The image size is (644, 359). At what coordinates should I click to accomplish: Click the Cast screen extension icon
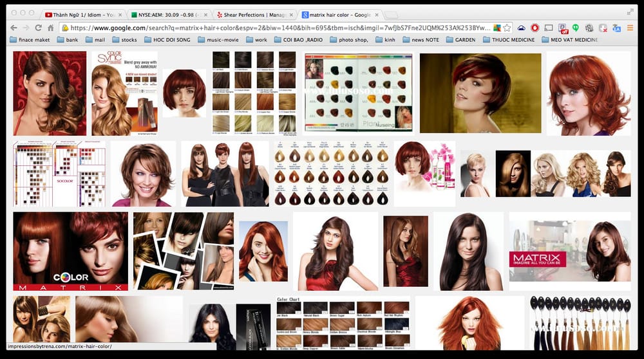pyautogui.click(x=549, y=28)
